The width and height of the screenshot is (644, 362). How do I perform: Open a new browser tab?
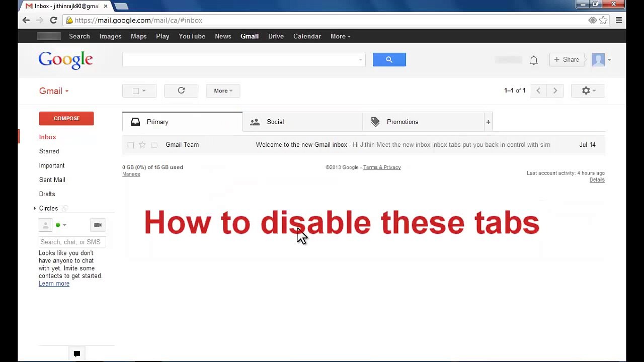(121, 6)
